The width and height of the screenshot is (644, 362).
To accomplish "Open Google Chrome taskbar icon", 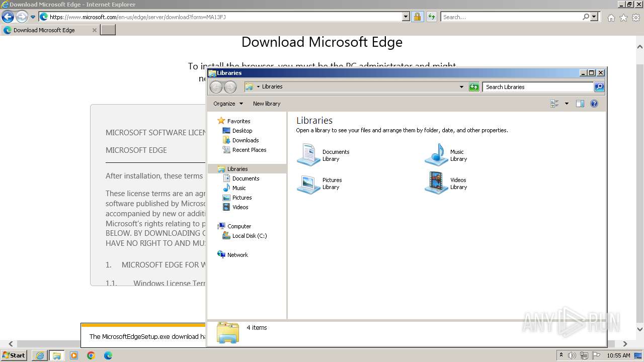I will click(x=91, y=355).
